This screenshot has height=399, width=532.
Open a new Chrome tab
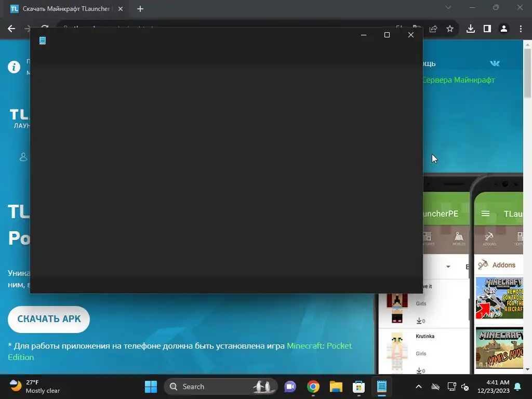click(x=140, y=9)
